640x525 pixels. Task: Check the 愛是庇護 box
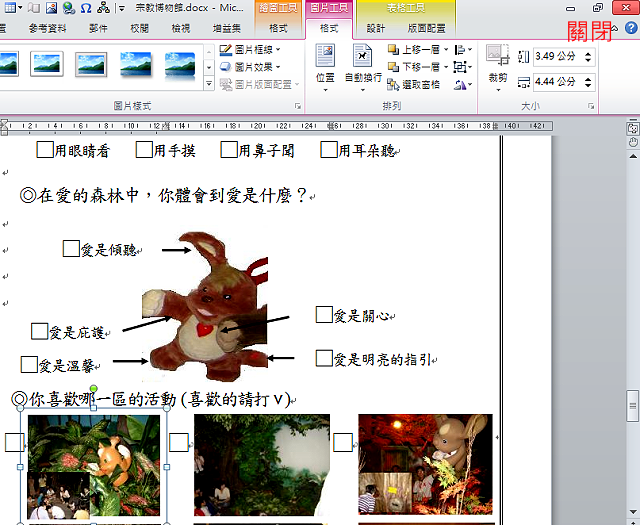[40, 331]
